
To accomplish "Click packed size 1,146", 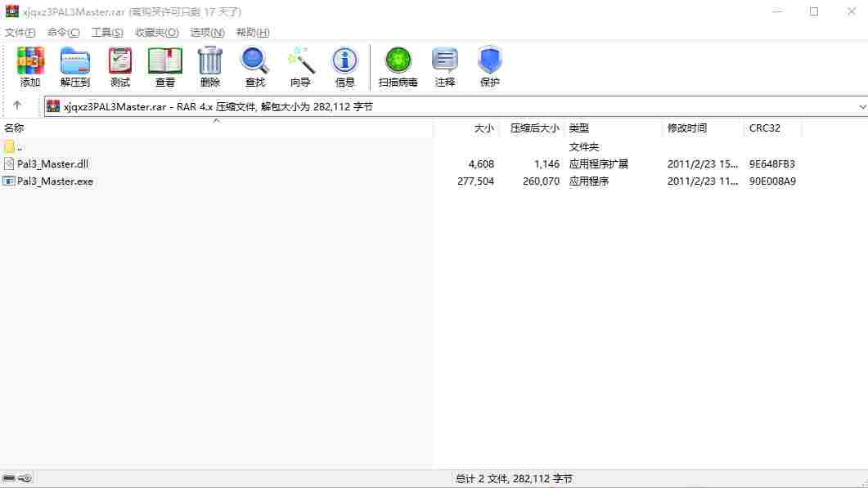I will coord(546,163).
